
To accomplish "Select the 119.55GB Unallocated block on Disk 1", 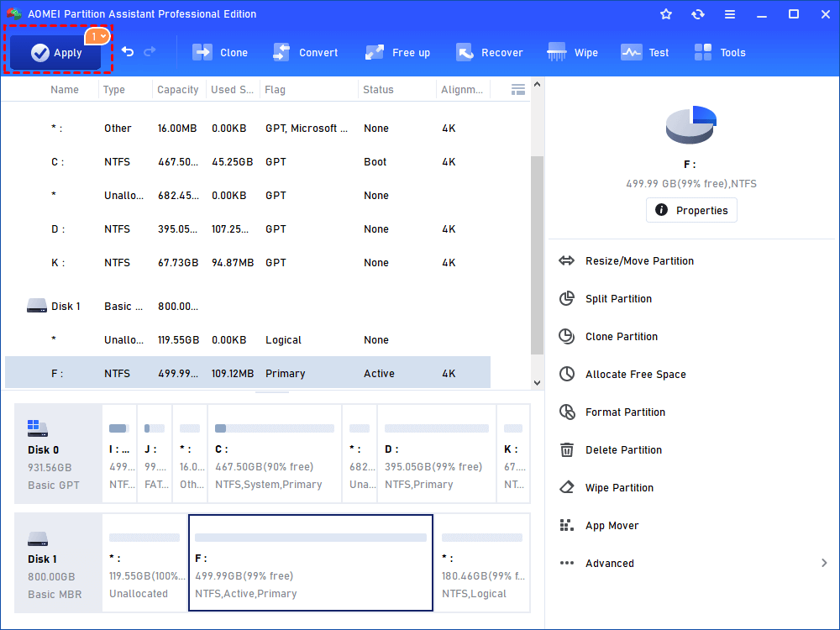I will click(144, 563).
